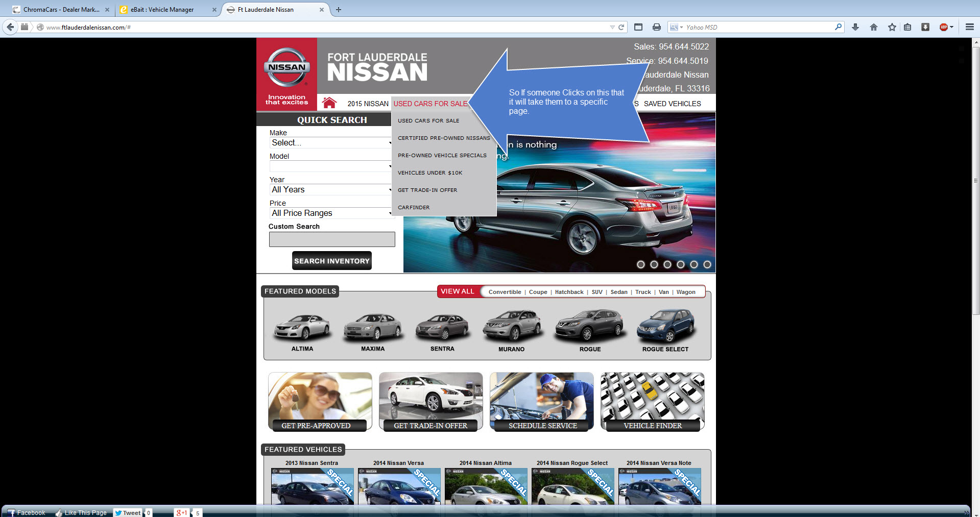This screenshot has width=980, height=517.
Task: Open the downloads arrow icon
Action: (x=855, y=27)
